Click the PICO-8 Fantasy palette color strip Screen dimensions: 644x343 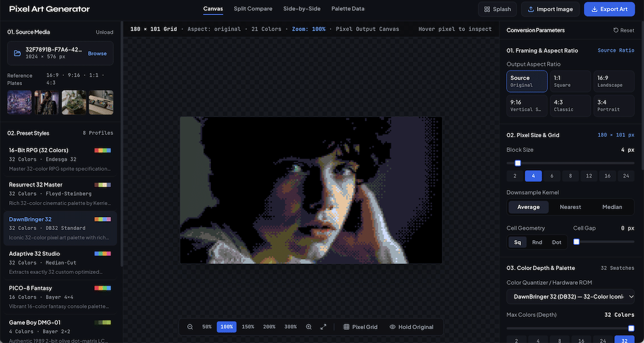tap(103, 288)
